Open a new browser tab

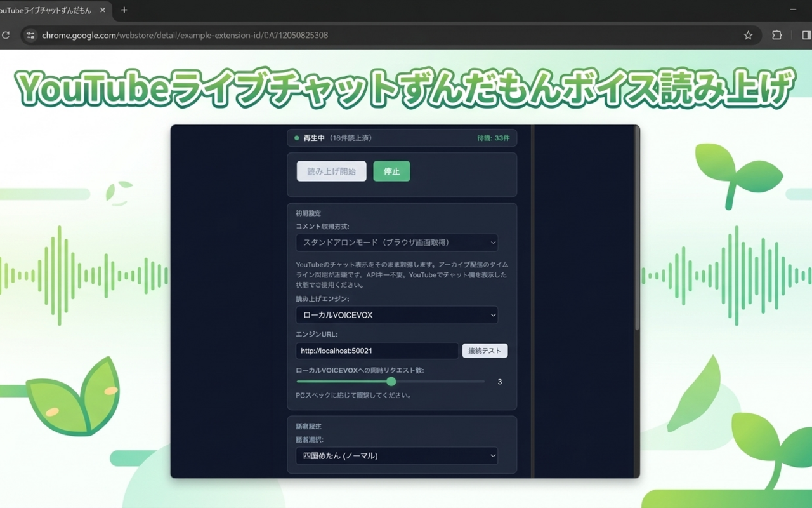(x=124, y=10)
